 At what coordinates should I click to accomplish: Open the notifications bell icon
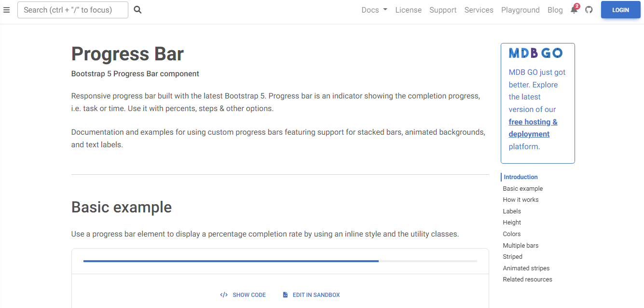[x=574, y=10]
